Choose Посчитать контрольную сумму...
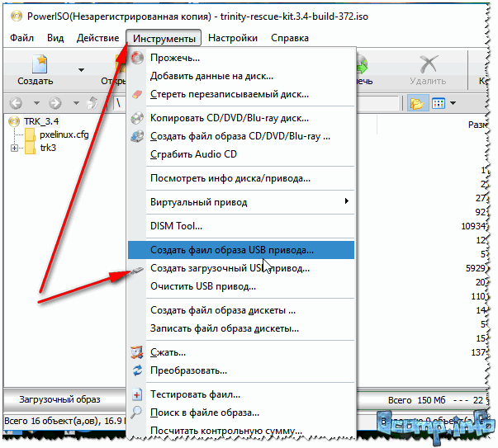498x448 pixels. point(241,431)
